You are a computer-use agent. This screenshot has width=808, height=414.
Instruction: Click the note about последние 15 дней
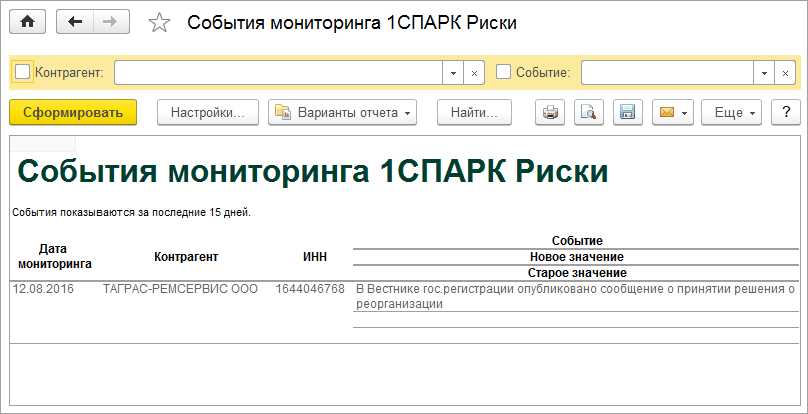(131, 212)
